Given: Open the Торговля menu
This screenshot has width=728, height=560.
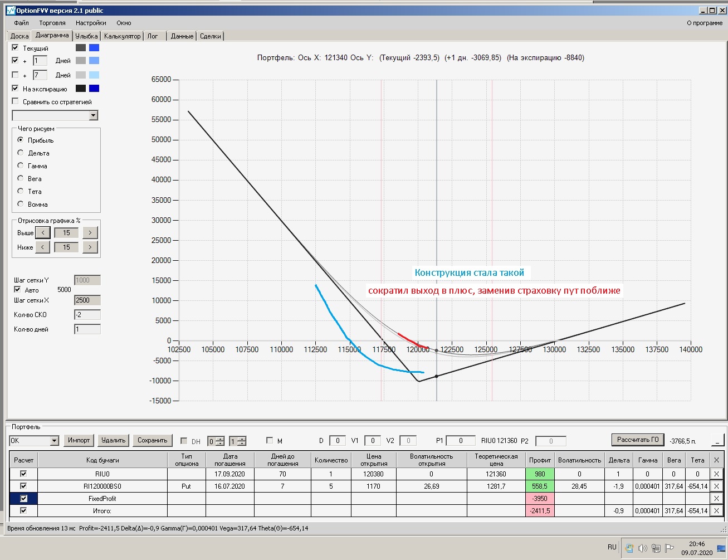Looking at the screenshot, I should [52, 23].
